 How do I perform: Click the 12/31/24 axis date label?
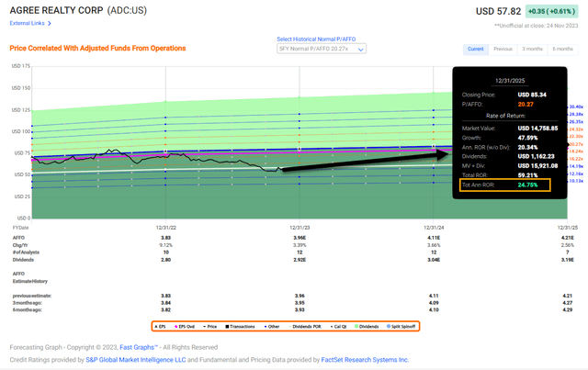(x=434, y=228)
